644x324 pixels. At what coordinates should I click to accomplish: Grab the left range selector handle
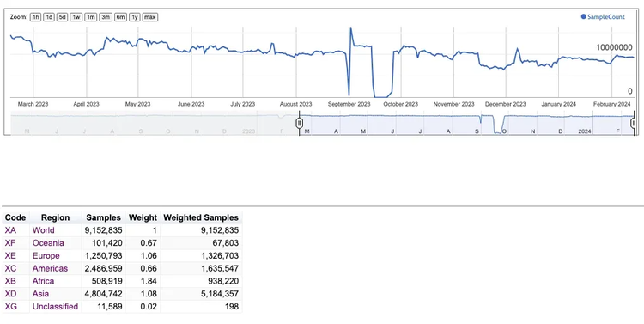[300, 123]
